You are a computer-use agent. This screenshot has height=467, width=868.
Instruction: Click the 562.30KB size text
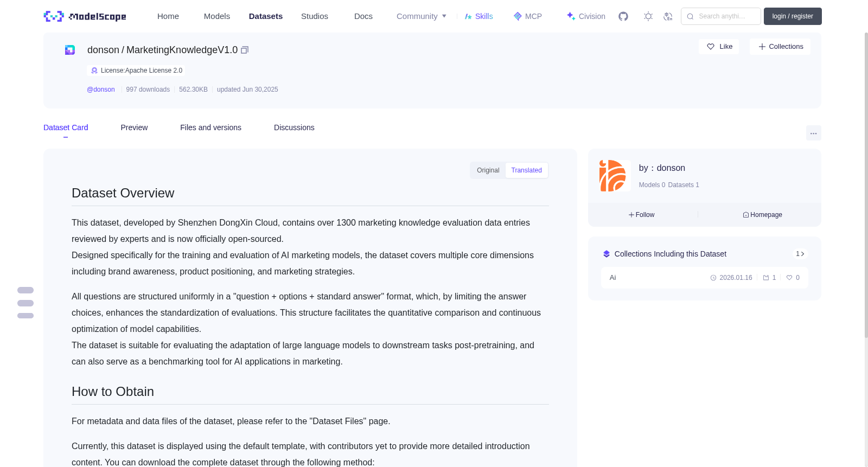pyautogui.click(x=194, y=89)
